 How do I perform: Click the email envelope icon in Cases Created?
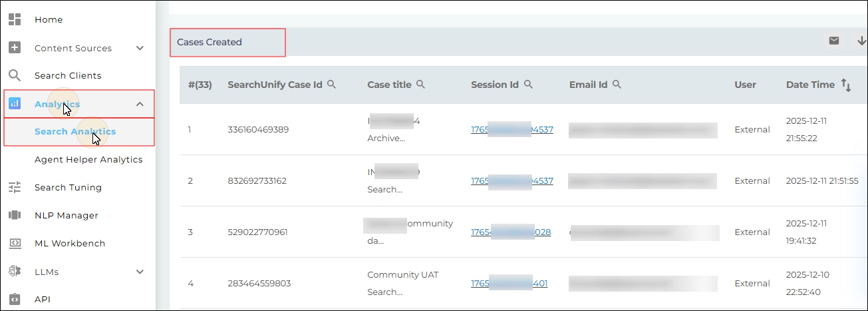[x=834, y=41]
